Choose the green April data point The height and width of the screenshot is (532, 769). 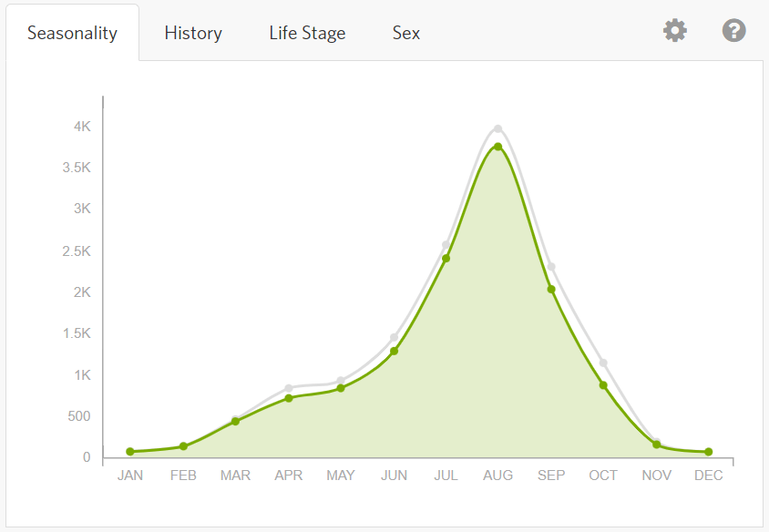289,398
